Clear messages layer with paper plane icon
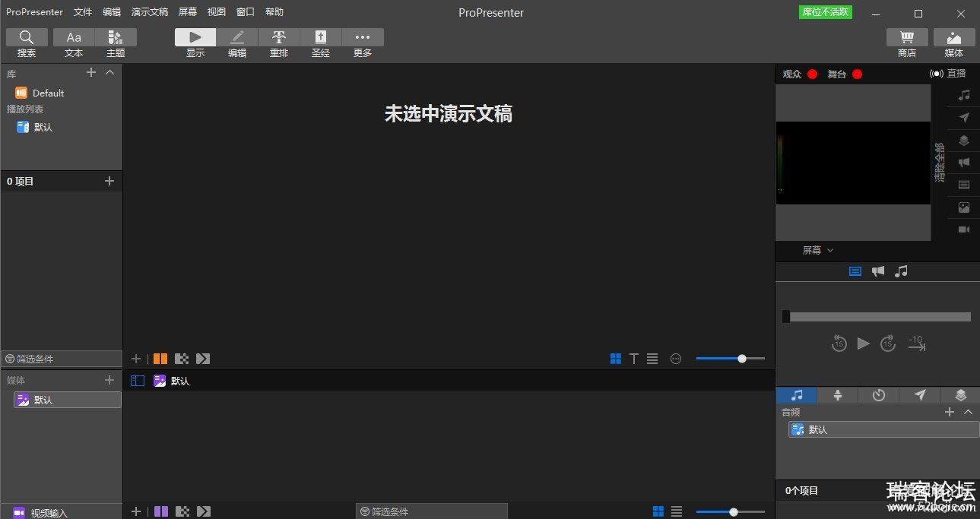 point(964,118)
